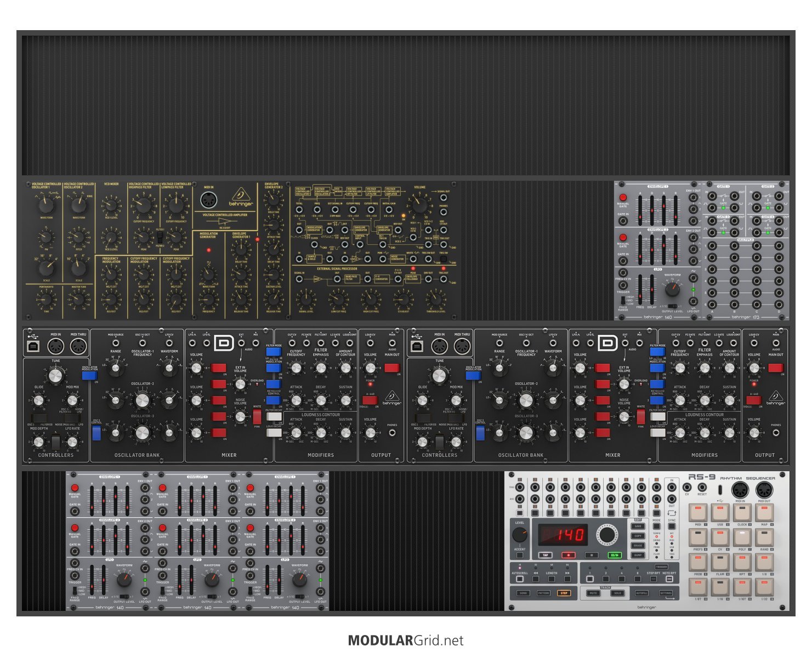Click the RS-9 MIDI OUT DIN port

coord(764,490)
